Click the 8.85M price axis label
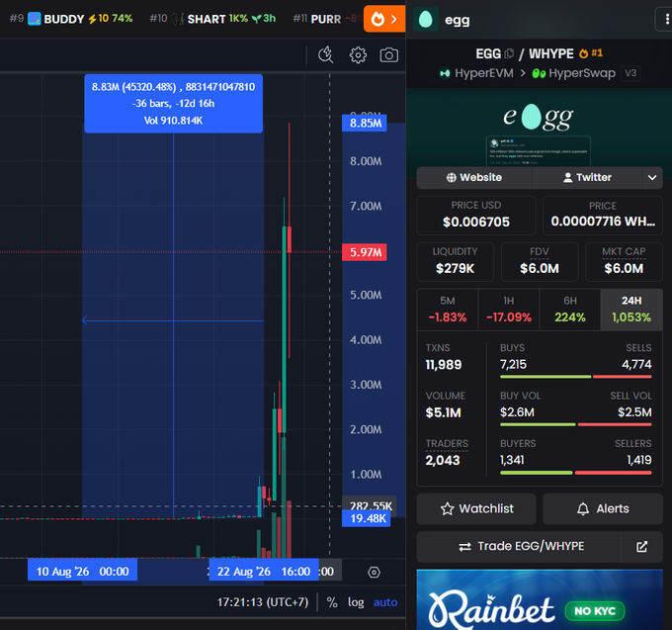The image size is (672, 630). (365, 123)
